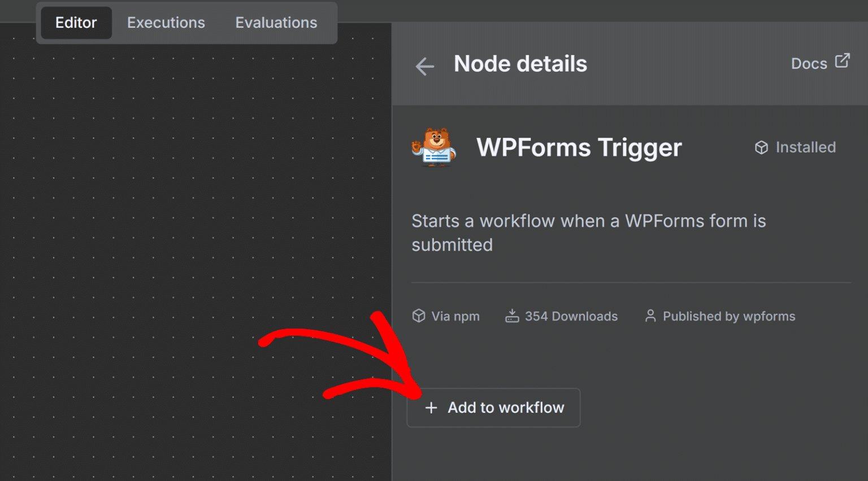The image size is (868, 481).
Task: Click the WPForms bear logo
Action: (x=434, y=148)
